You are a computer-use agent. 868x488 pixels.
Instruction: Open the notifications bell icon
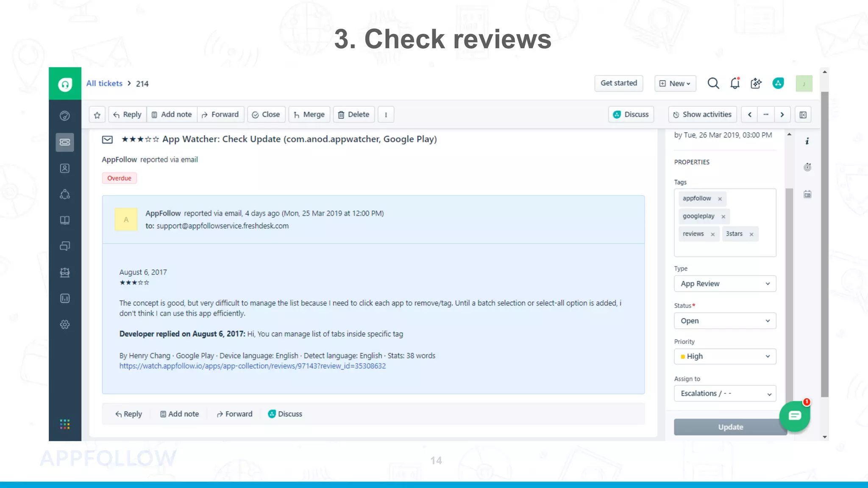coord(735,83)
